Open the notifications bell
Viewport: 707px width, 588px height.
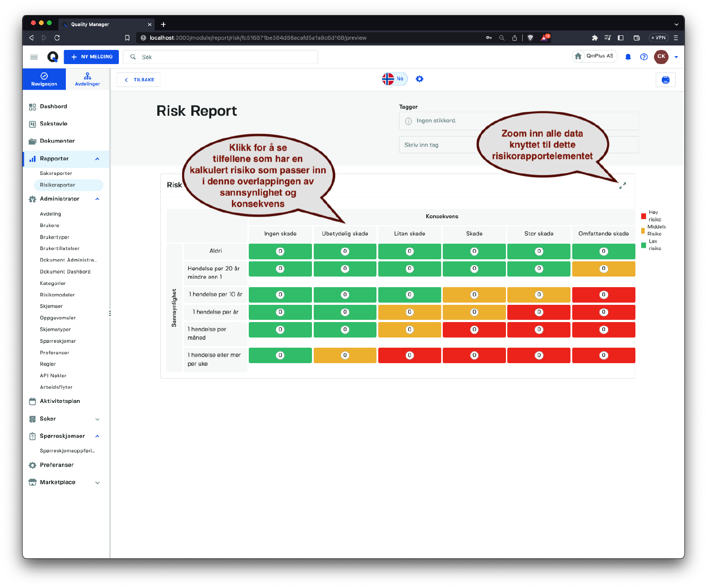tap(628, 57)
